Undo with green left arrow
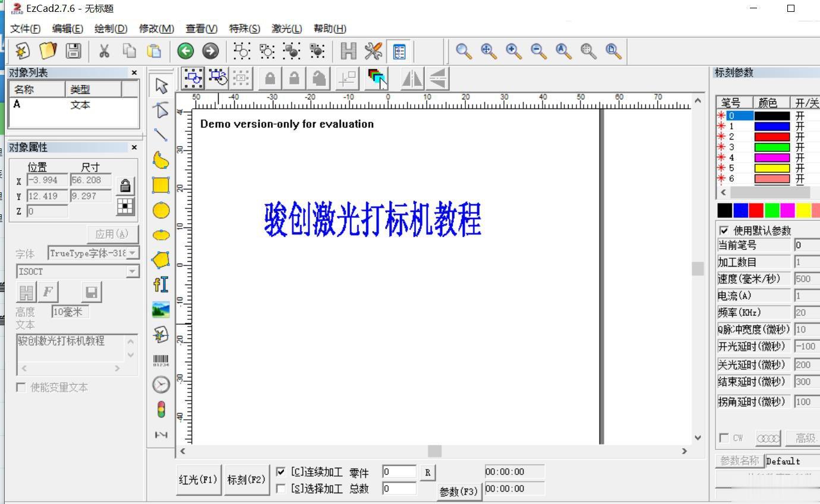Screen dimensions: 820x504 coord(185,51)
